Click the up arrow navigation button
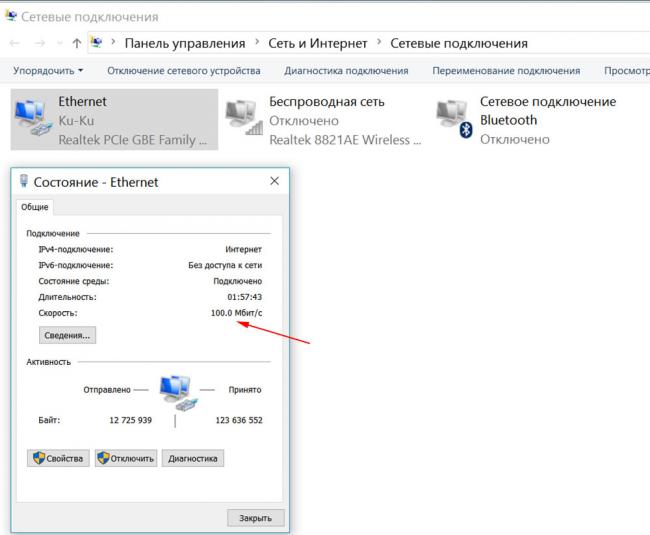 tap(77, 44)
